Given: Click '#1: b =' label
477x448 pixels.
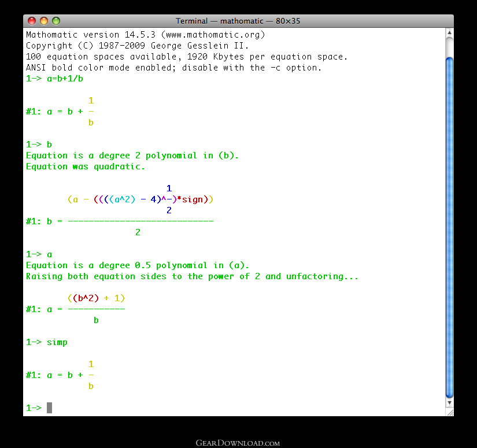Looking at the screenshot, I should [44, 221].
